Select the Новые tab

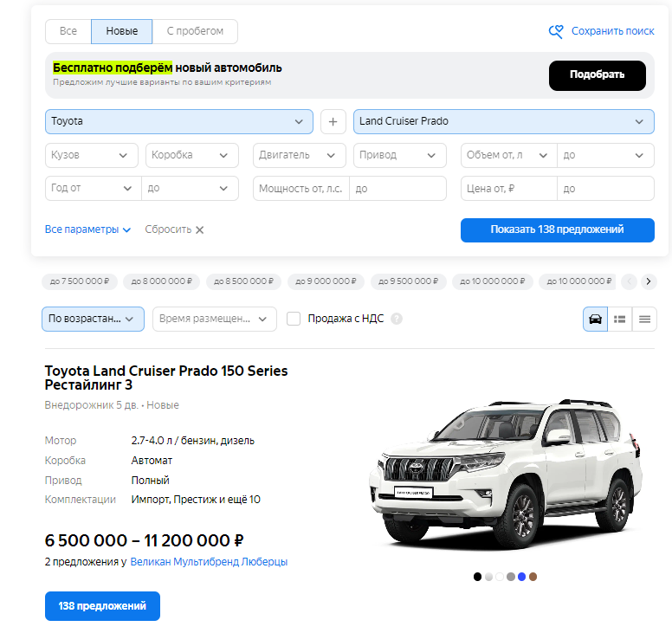click(122, 31)
